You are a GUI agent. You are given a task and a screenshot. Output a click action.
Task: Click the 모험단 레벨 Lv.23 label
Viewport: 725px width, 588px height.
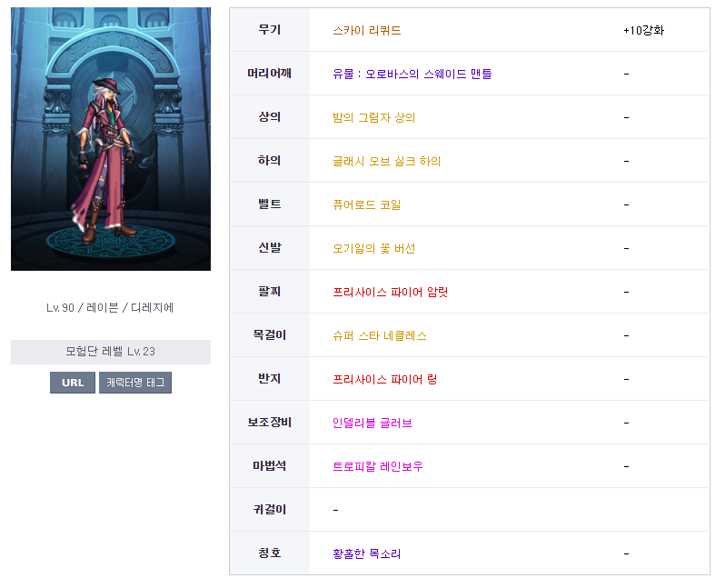111,352
